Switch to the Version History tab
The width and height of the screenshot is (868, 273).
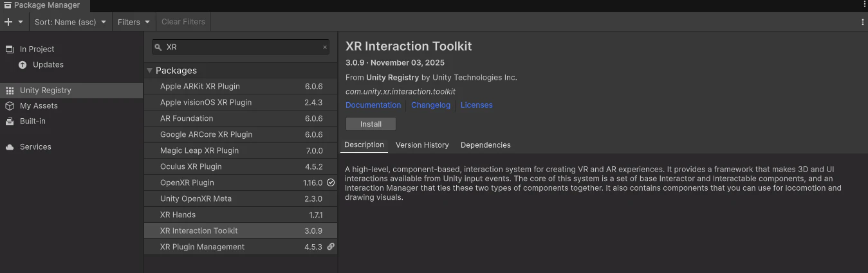click(422, 145)
